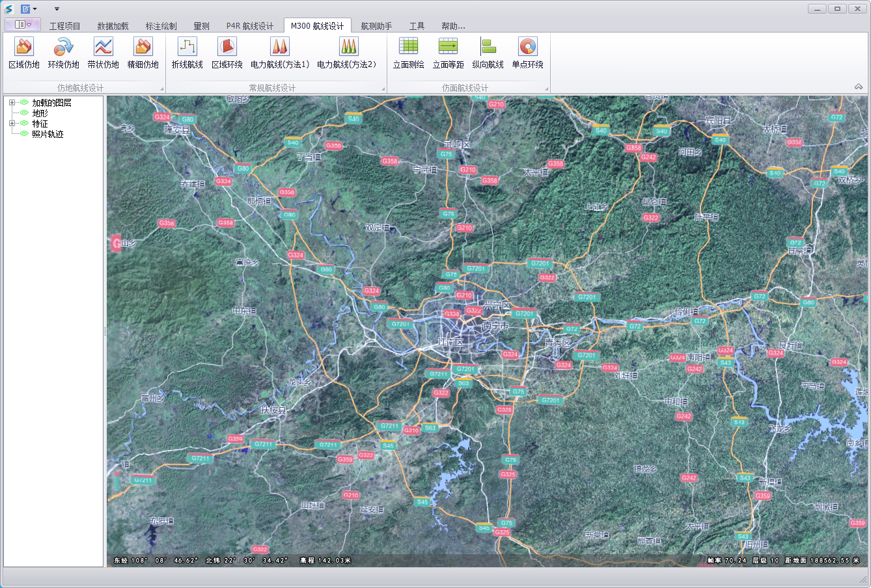
Task: Switch to the P4R 航线设计 tab
Action: pos(249,26)
